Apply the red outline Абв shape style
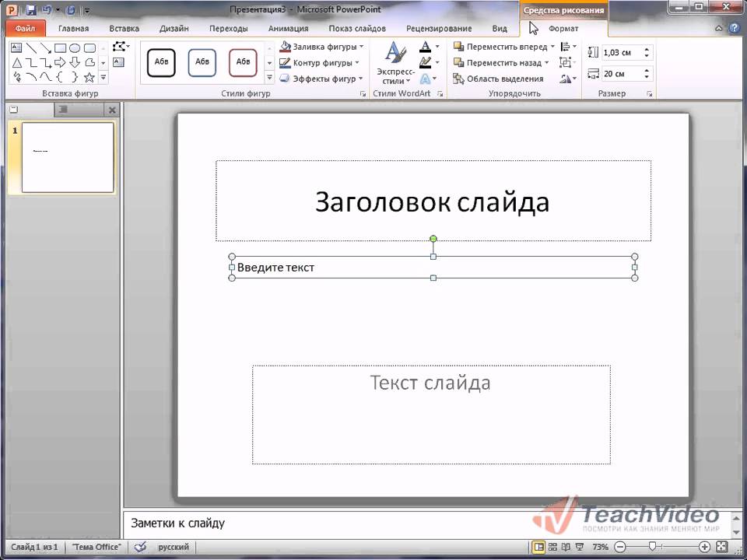Screen dimensions: 747x560 pyautogui.click(x=243, y=62)
